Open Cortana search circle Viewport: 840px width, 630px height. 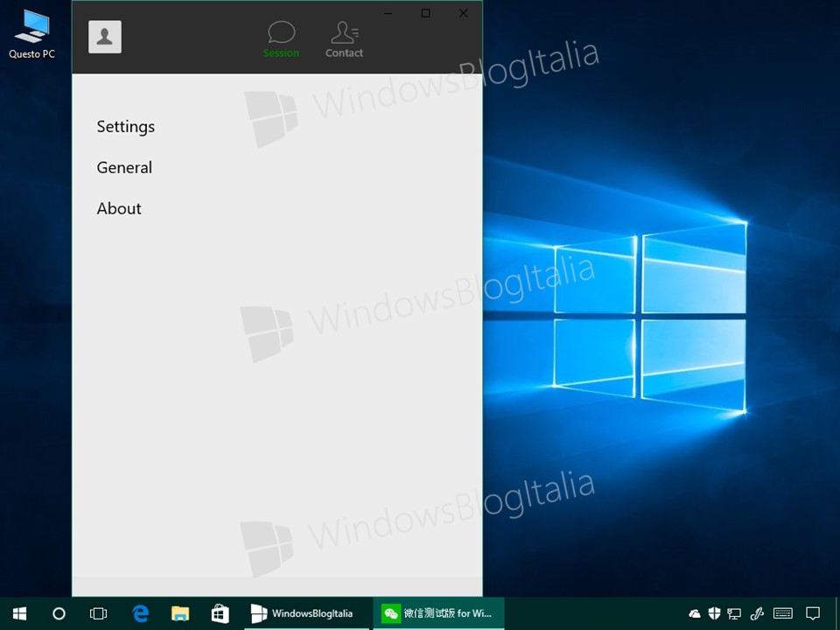(x=59, y=613)
